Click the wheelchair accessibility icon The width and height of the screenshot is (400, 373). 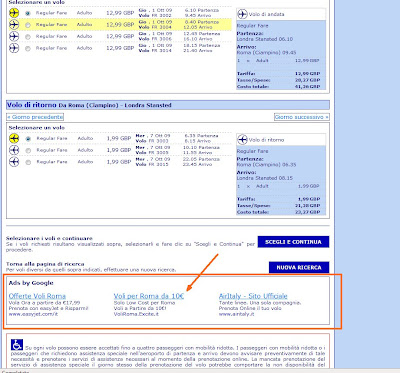click(17, 345)
